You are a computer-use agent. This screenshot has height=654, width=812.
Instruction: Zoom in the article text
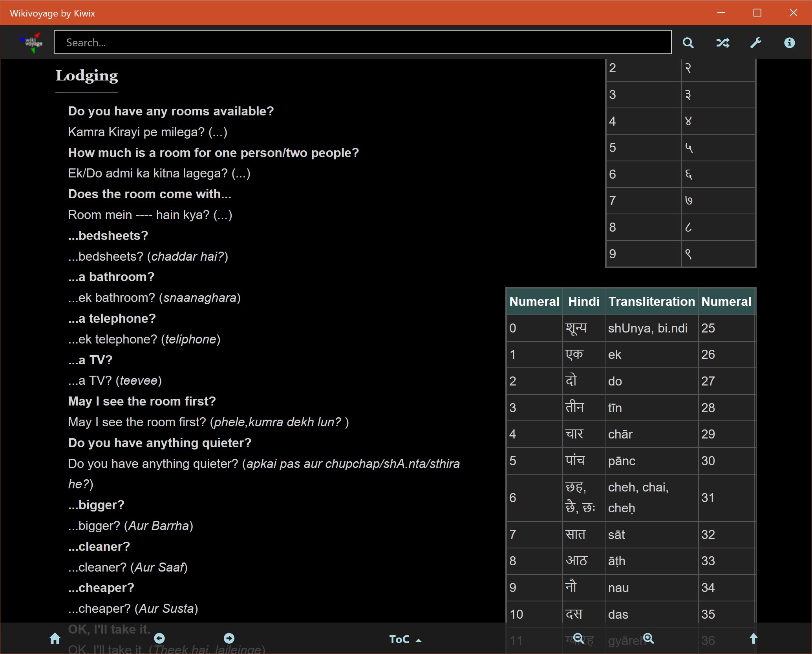pos(649,638)
